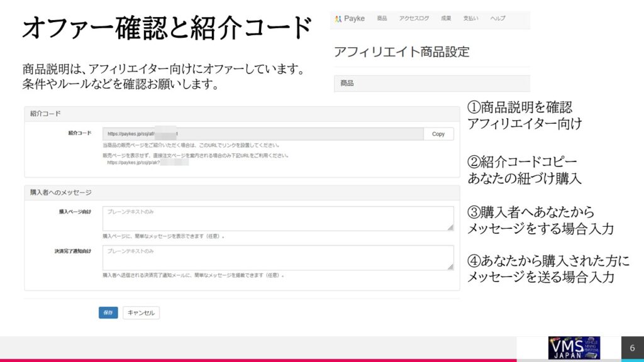Grab the resize handle of the 購入ページ向け textarea

(x=450, y=228)
